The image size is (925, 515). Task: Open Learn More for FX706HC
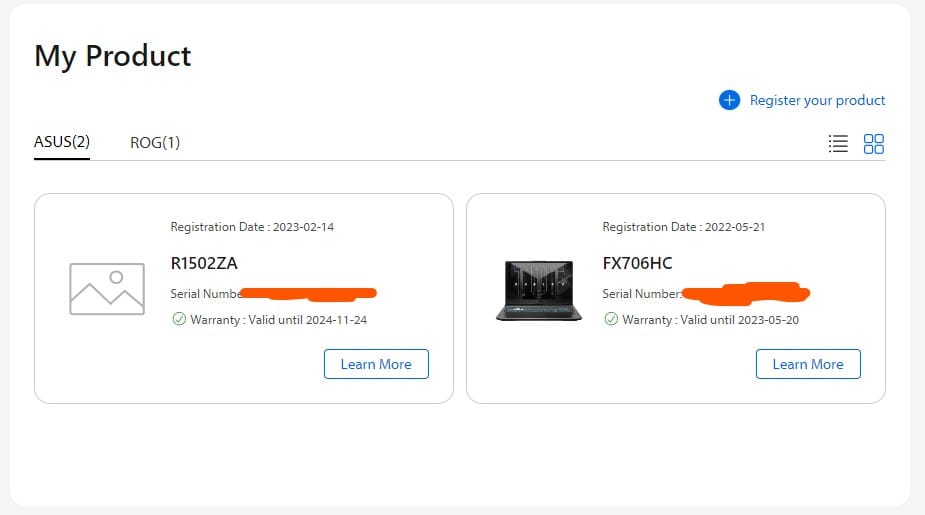tap(808, 364)
